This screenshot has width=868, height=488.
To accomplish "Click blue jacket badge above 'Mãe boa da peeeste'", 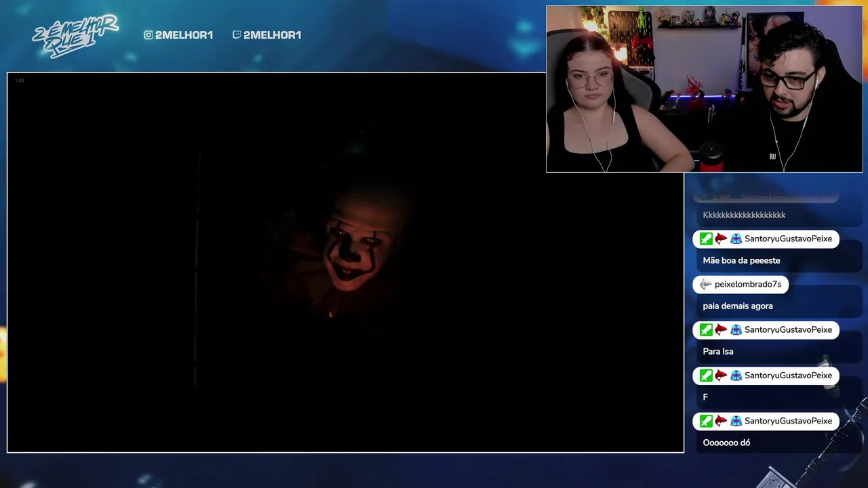I will 736,239.
